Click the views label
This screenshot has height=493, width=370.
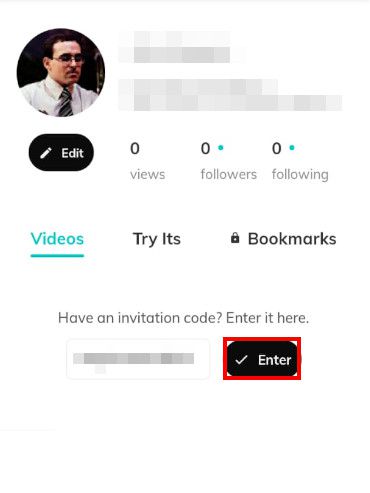148,174
